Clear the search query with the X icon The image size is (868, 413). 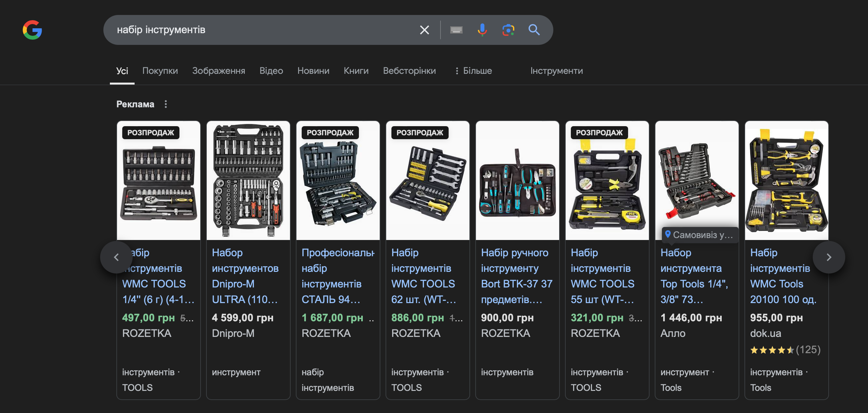424,30
